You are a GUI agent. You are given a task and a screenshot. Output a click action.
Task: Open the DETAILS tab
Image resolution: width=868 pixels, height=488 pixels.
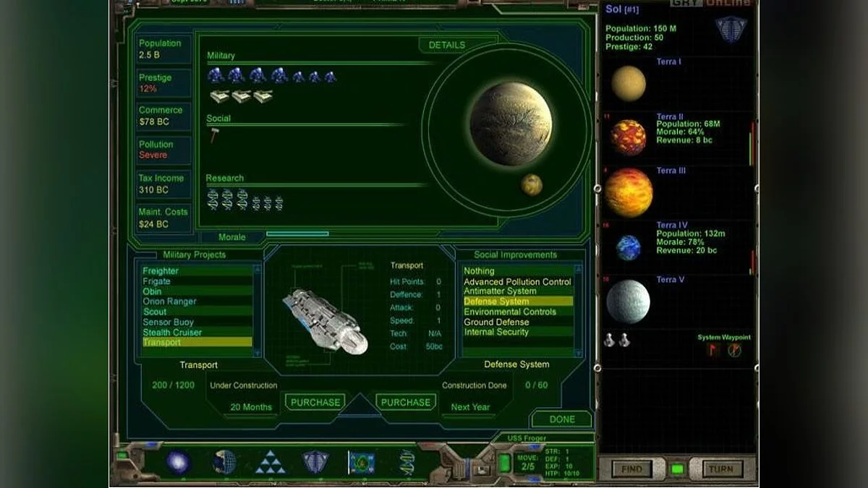447,45
